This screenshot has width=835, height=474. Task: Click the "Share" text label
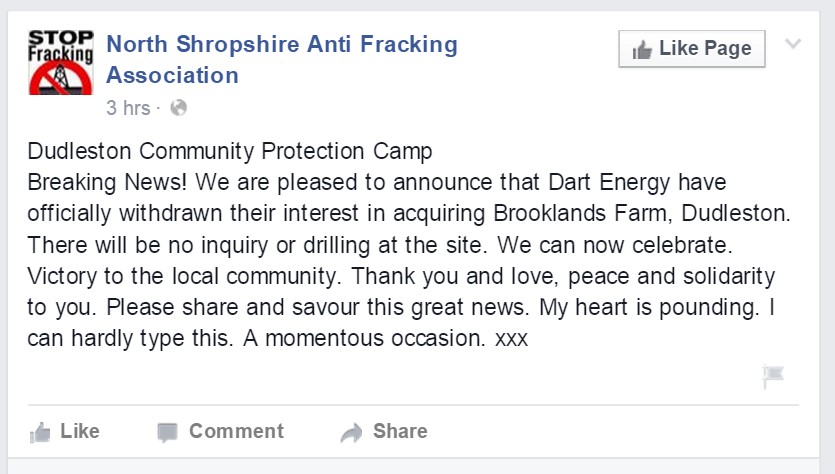[x=400, y=431]
